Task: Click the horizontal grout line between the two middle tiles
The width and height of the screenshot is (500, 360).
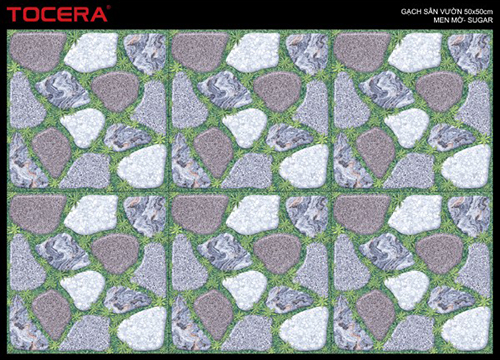Action: [250, 191]
